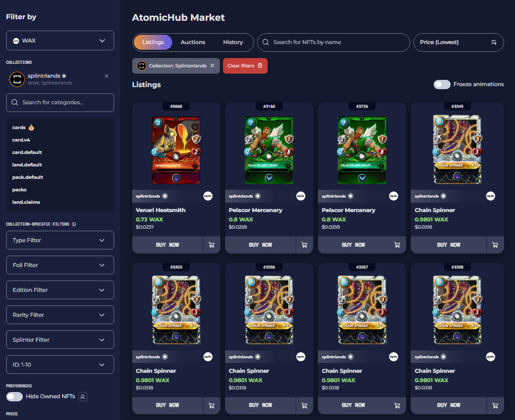Open Venari Heatsmith card image
515x420 pixels.
[176, 150]
